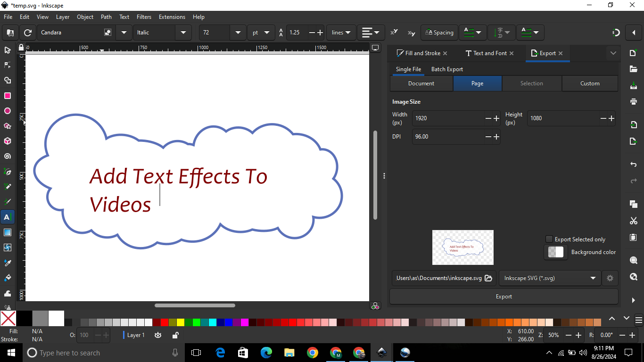This screenshot has height=362, width=644.
Task: Click the Cut scissors icon
Action: 633,221
